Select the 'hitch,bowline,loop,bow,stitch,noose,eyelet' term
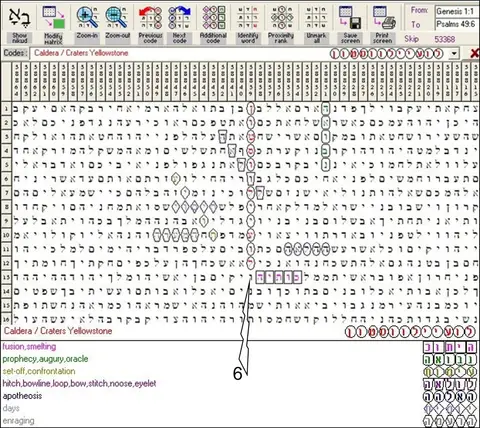The height and width of the screenshot is (428, 480). 79,384
